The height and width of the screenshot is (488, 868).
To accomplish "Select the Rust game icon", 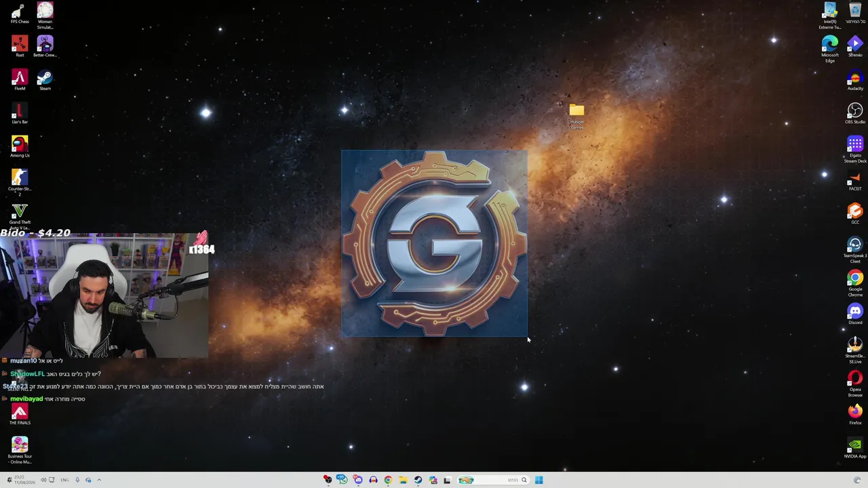I will point(20,47).
